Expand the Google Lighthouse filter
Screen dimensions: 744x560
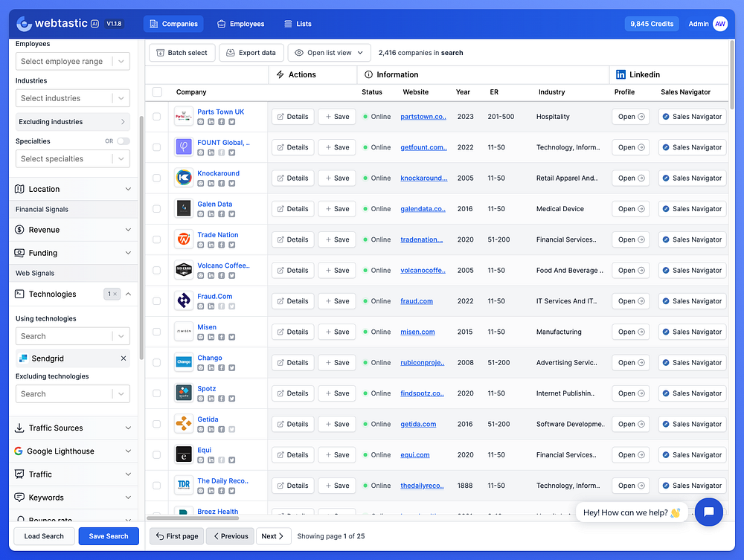pyautogui.click(x=73, y=451)
